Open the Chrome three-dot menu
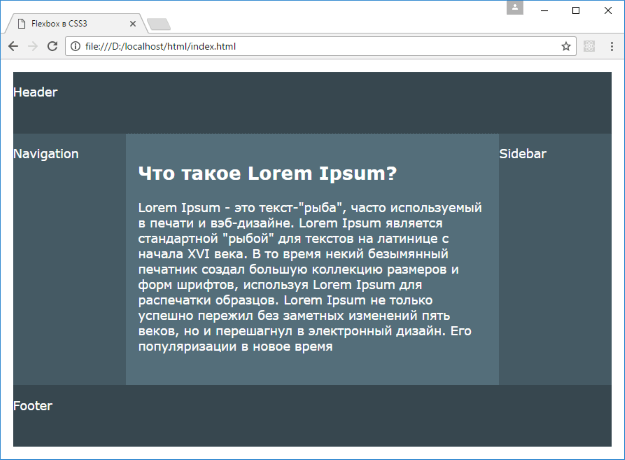 610,46
